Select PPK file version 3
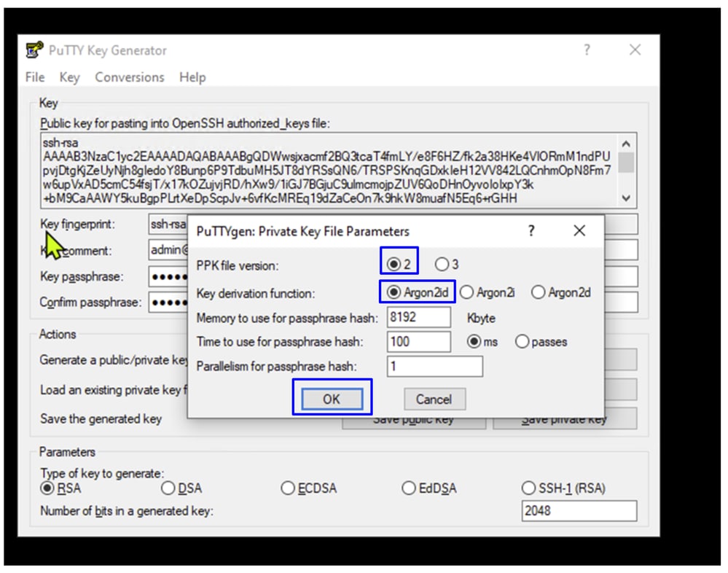 click(x=447, y=264)
